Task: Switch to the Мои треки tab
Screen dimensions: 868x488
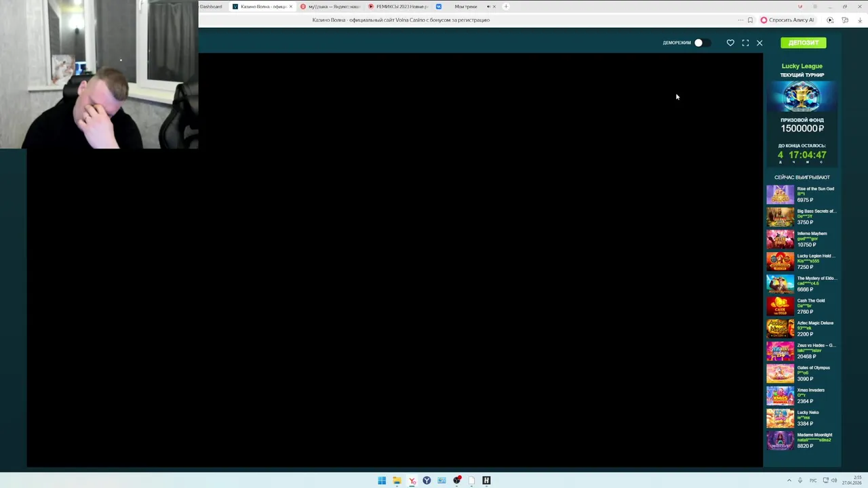Action: coord(465,7)
